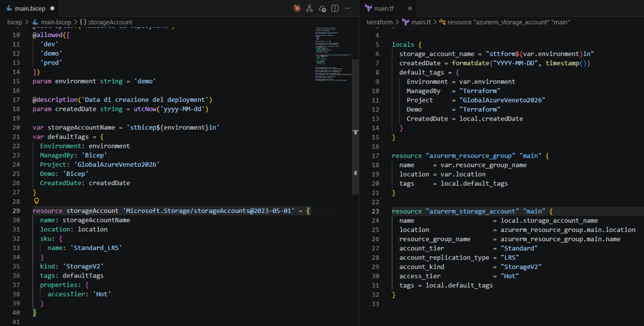644x326 pixels.
Task: Open azurerm_storage_account resource breadcrumb
Action: [x=504, y=22]
